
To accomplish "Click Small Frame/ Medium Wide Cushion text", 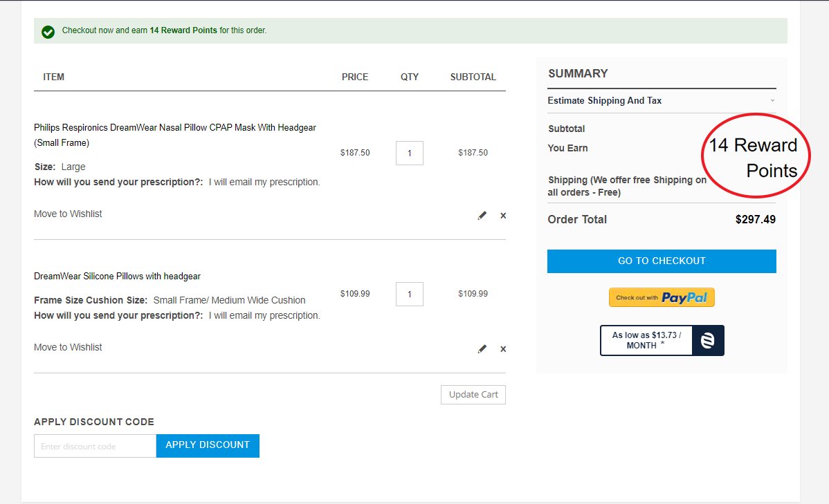I will (x=229, y=301).
